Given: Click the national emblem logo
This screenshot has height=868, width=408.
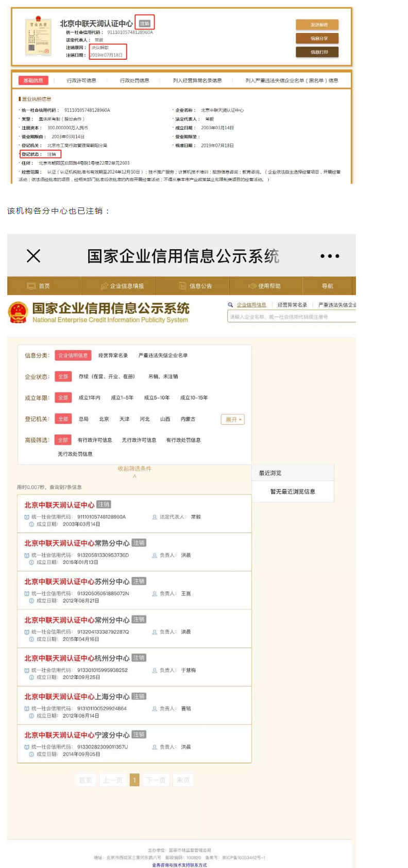Looking at the screenshot, I should (x=18, y=313).
